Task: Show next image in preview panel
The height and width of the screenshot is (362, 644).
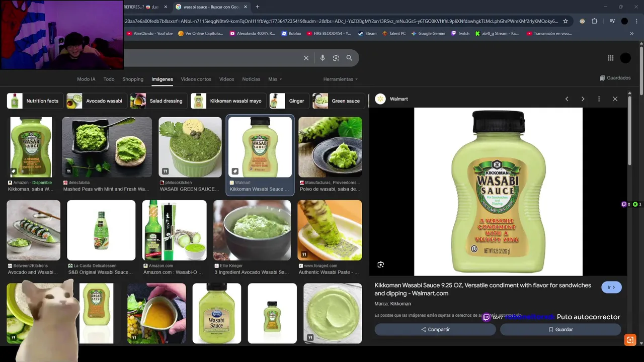Action: tap(583, 99)
